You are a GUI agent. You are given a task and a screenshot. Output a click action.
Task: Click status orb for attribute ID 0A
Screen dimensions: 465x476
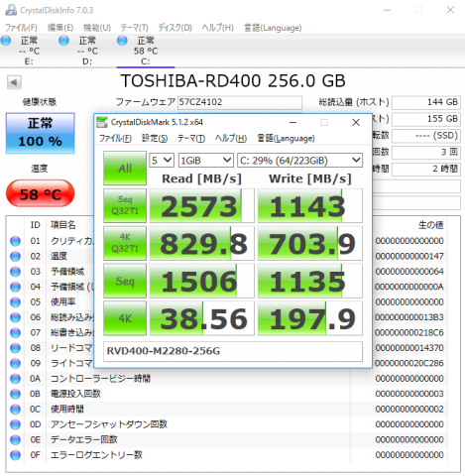(x=15, y=379)
